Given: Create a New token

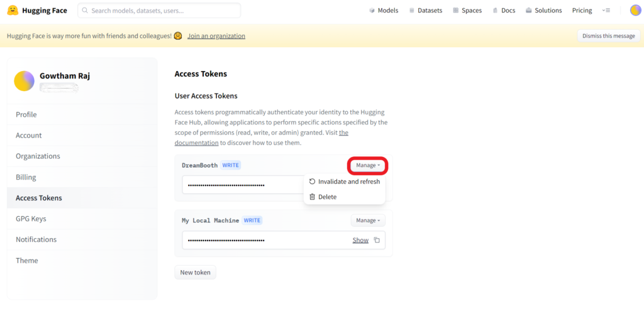Looking at the screenshot, I should pos(195,273).
